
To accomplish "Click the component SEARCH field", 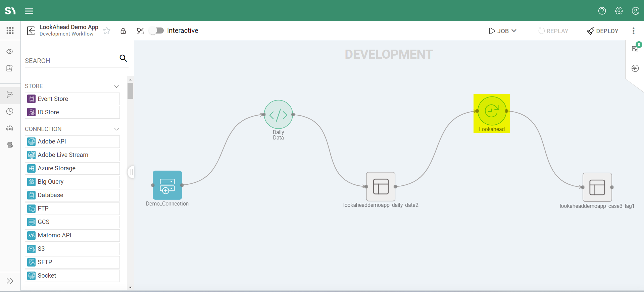I will [x=70, y=61].
